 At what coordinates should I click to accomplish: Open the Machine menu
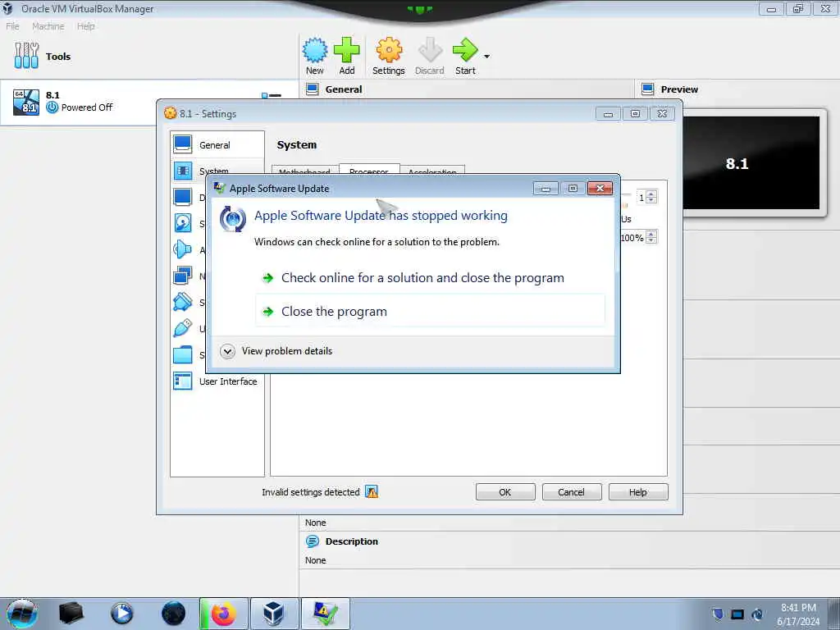(48, 26)
